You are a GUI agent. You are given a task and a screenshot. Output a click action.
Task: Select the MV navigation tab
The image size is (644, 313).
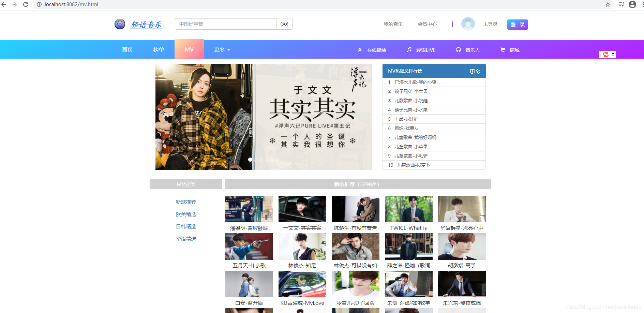[189, 49]
